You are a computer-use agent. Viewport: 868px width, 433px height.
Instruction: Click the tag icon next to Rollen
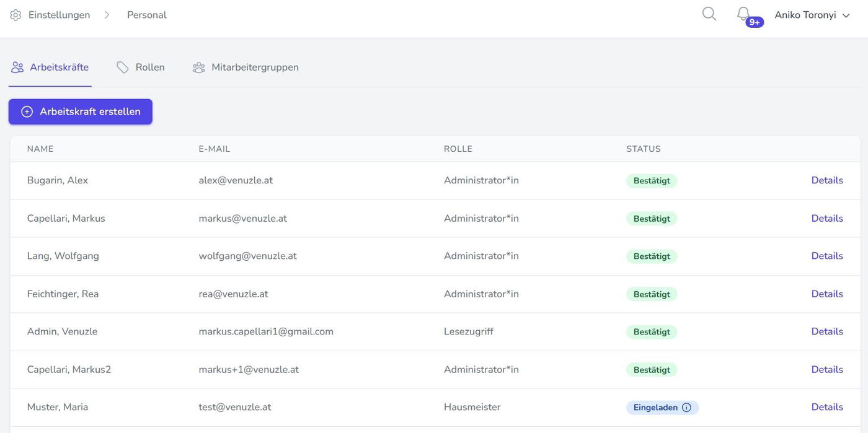tap(123, 68)
